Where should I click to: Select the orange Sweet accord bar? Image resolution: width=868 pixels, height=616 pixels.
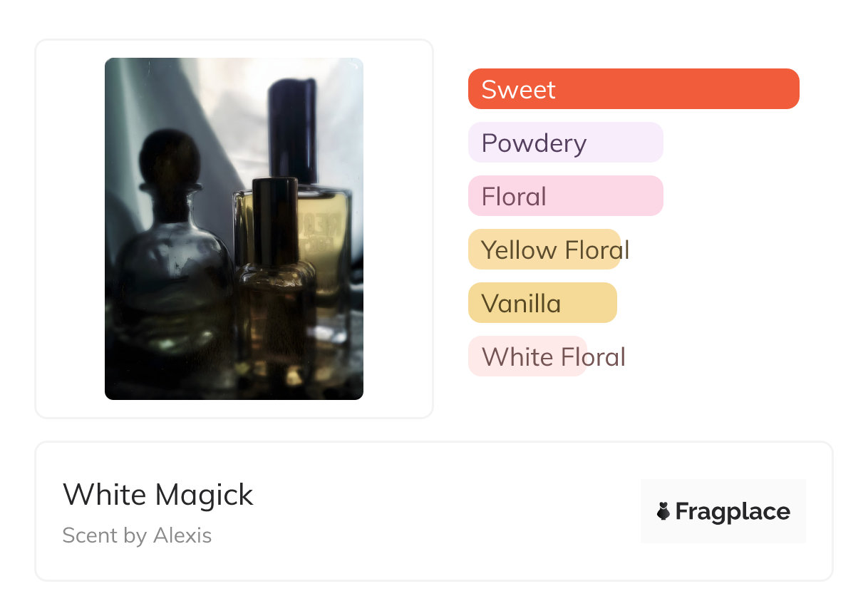point(634,88)
